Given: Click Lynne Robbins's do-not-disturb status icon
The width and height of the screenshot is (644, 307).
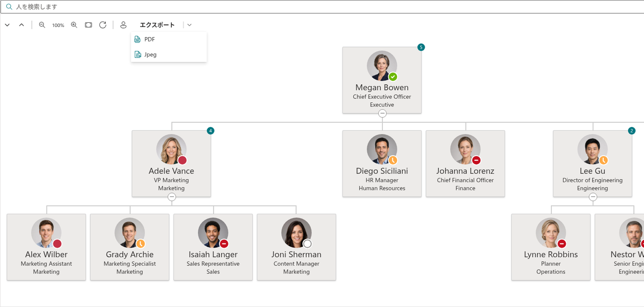Looking at the screenshot, I should click(x=562, y=244).
